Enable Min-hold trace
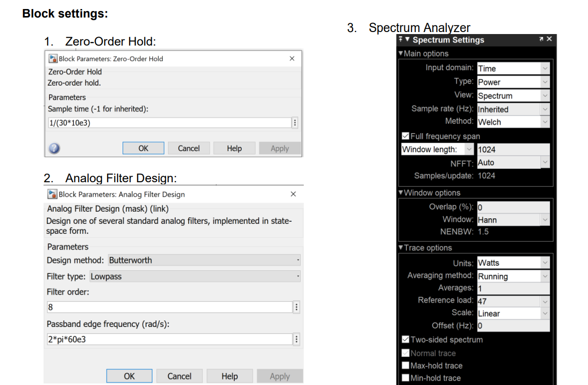 coord(405,378)
